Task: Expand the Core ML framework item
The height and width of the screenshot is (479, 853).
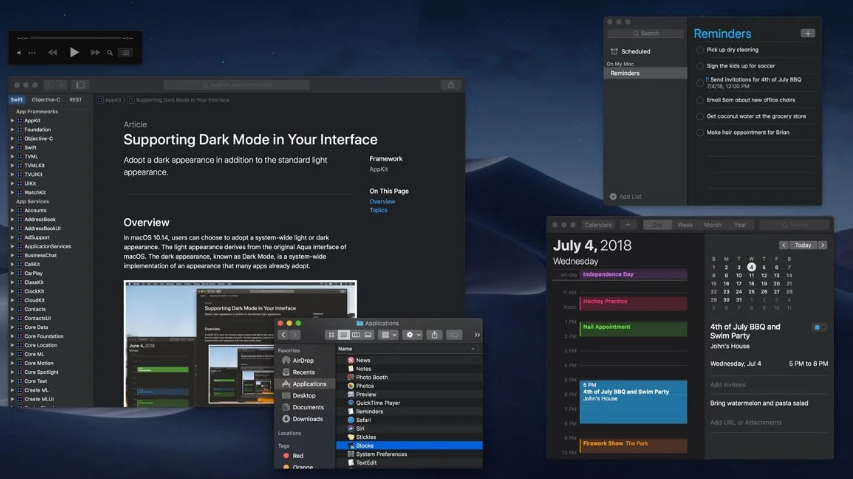Action: (13, 354)
